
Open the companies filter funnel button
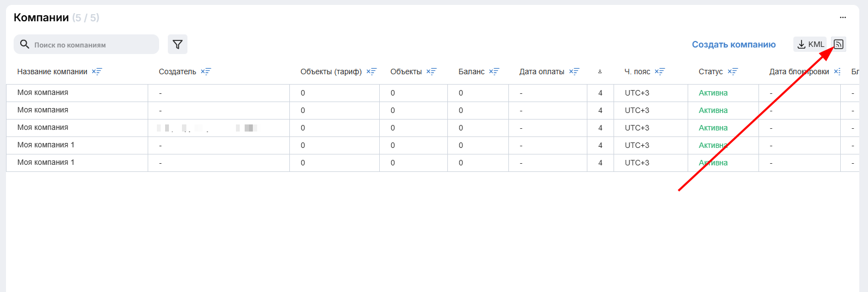[178, 44]
